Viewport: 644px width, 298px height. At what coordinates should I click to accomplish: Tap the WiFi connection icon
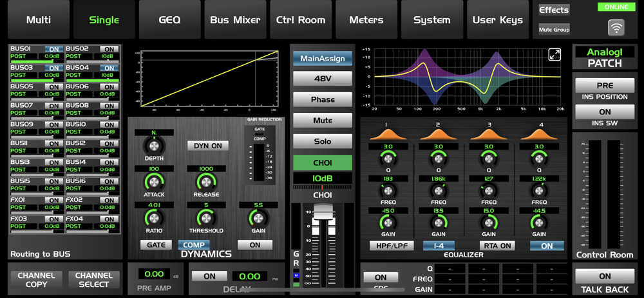[616, 28]
